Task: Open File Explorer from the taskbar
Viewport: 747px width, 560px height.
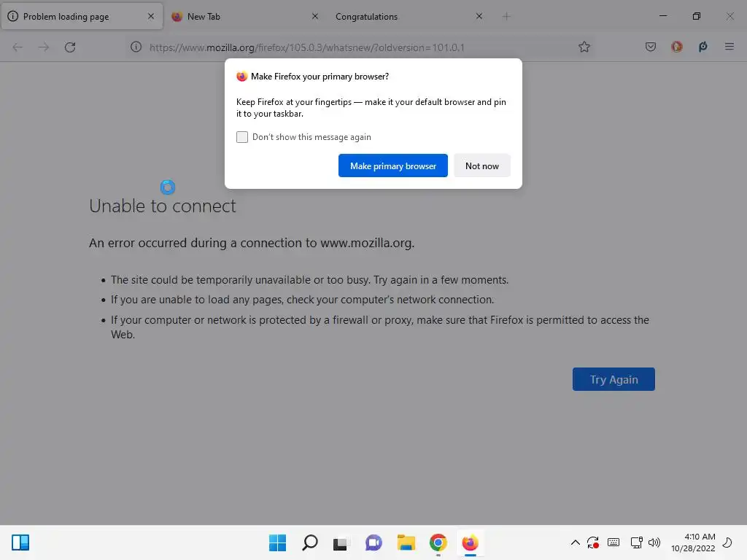Action: pyautogui.click(x=406, y=542)
